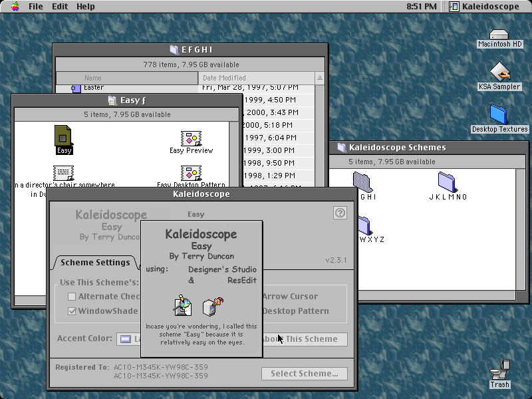The width and height of the screenshot is (532, 399).
Task: Select the Easy scheme file icon
Action: (x=63, y=136)
